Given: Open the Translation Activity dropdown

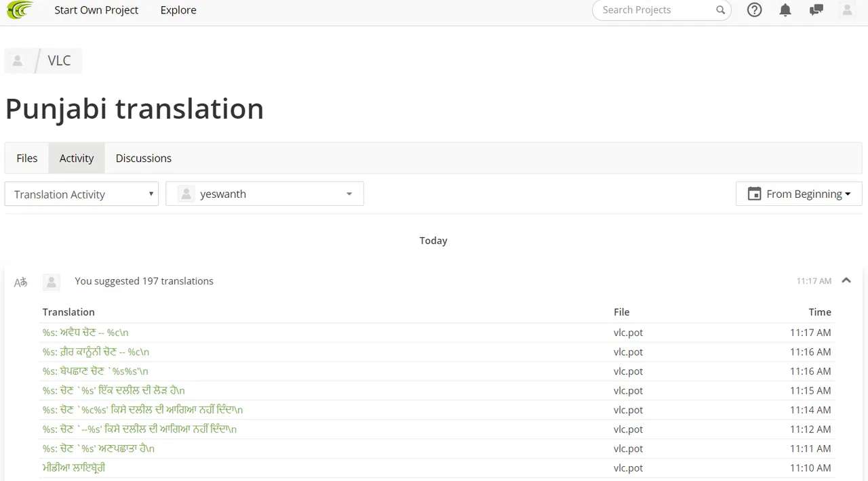Looking at the screenshot, I should tap(81, 194).
